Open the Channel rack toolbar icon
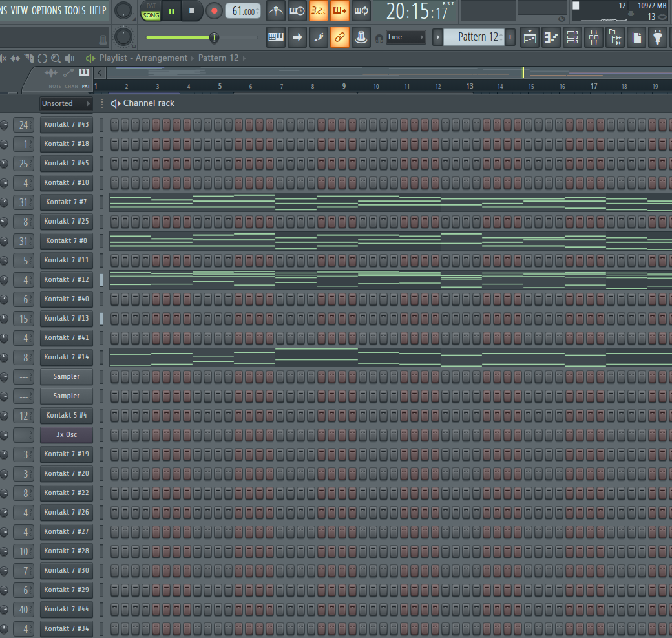 point(572,37)
